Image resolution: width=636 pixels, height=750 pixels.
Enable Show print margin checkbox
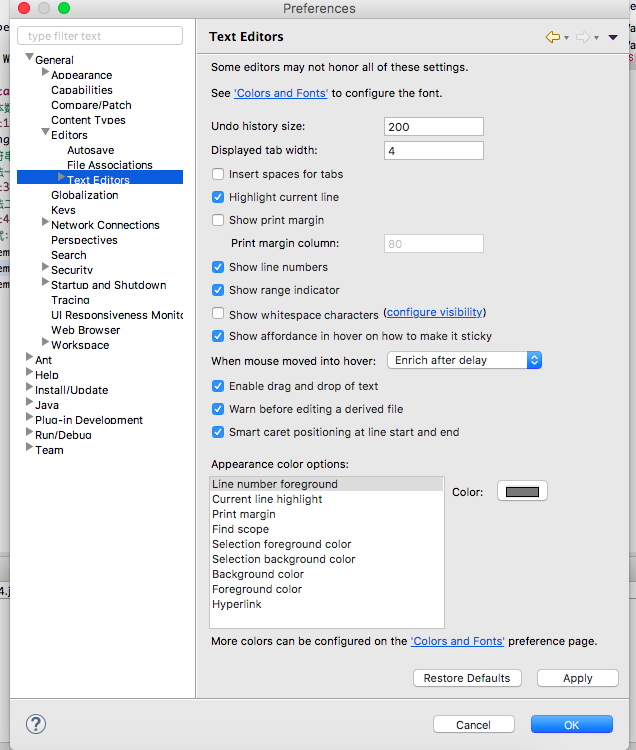click(218, 220)
